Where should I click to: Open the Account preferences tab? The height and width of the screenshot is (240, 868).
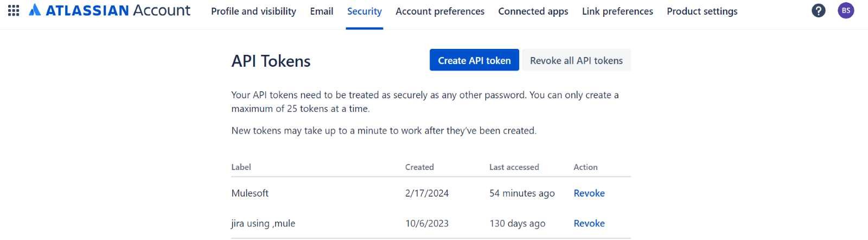(440, 11)
